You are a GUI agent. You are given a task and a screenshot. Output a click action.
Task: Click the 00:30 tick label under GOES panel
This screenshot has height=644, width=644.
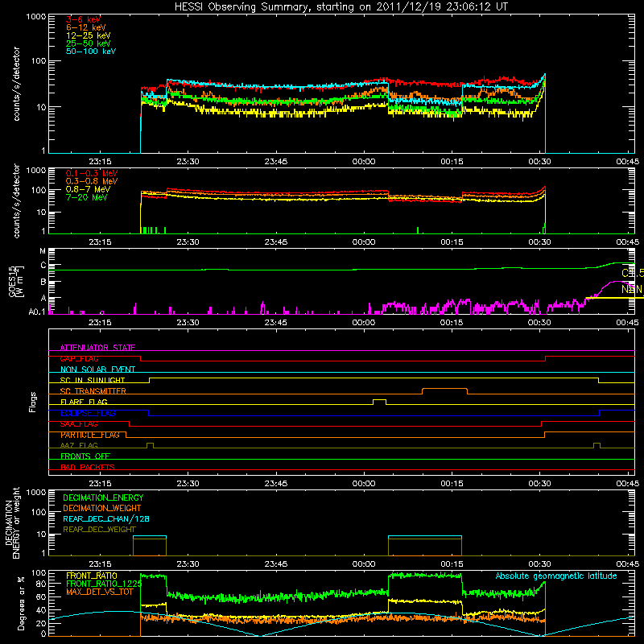coord(539,323)
